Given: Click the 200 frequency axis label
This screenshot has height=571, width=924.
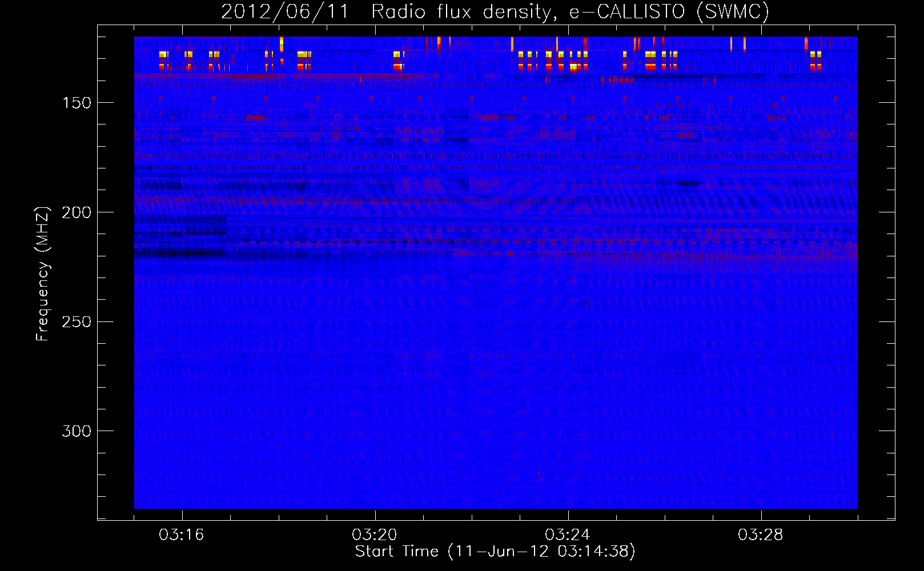Looking at the screenshot, I should pyautogui.click(x=77, y=212).
